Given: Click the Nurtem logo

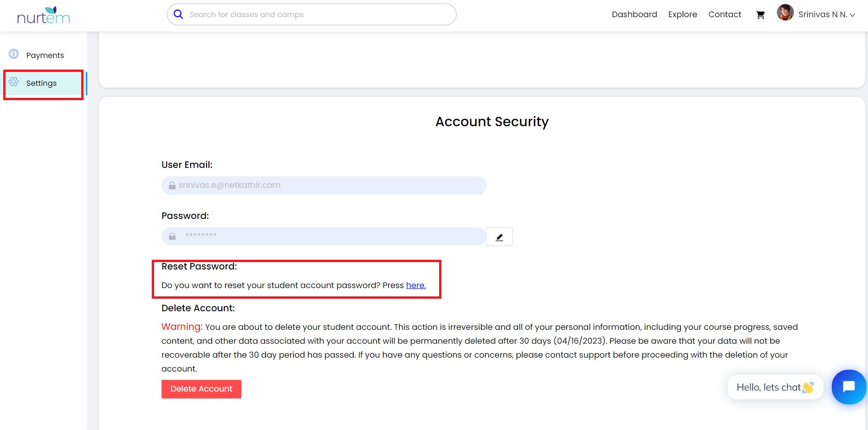Looking at the screenshot, I should (x=44, y=16).
